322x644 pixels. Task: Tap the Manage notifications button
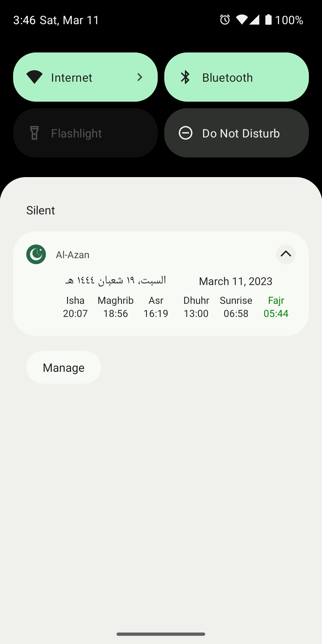coord(64,367)
